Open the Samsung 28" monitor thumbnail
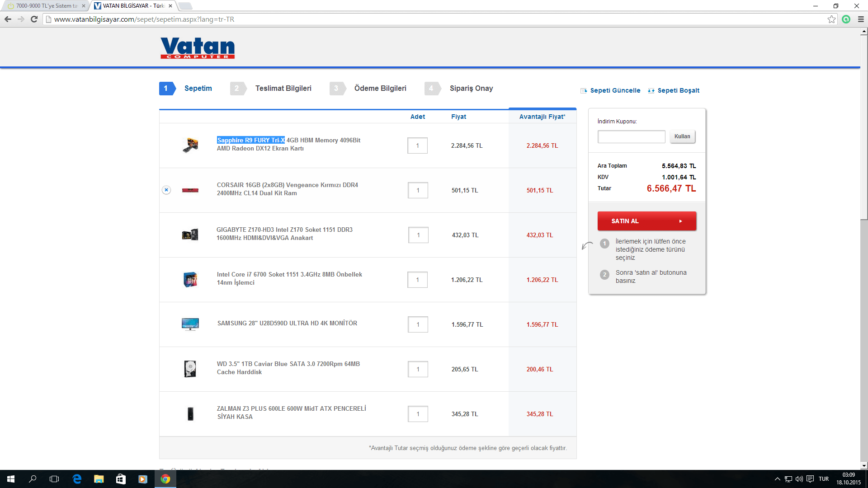This screenshot has width=868, height=488. pos(190,324)
